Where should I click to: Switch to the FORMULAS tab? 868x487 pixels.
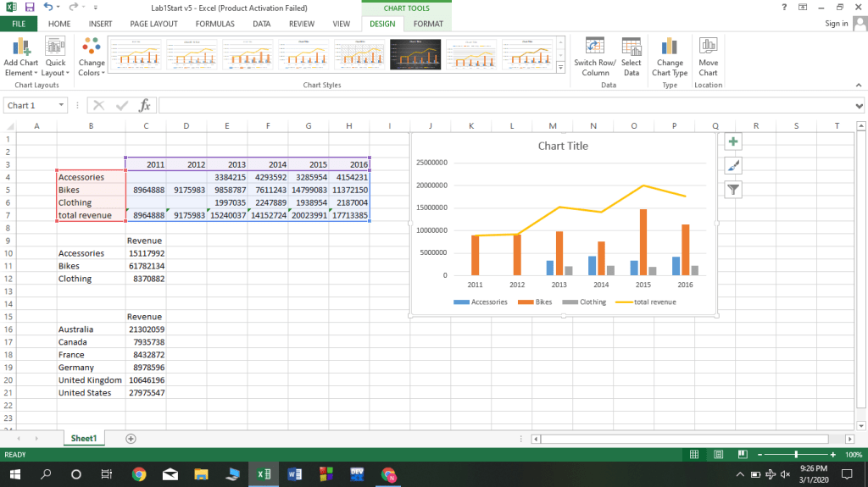click(x=214, y=24)
